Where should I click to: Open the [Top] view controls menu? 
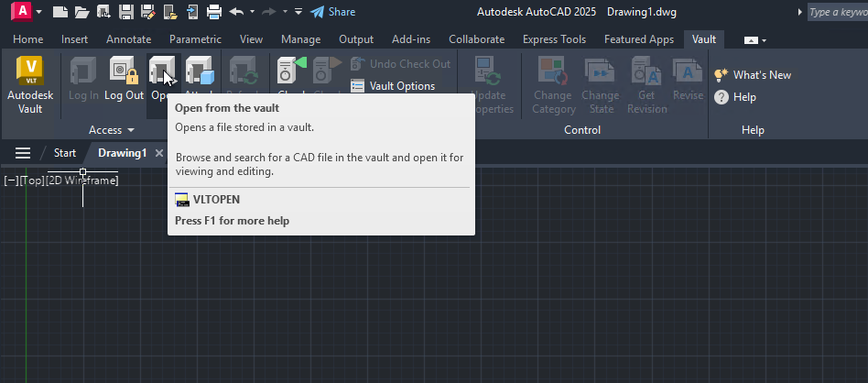pos(33,181)
